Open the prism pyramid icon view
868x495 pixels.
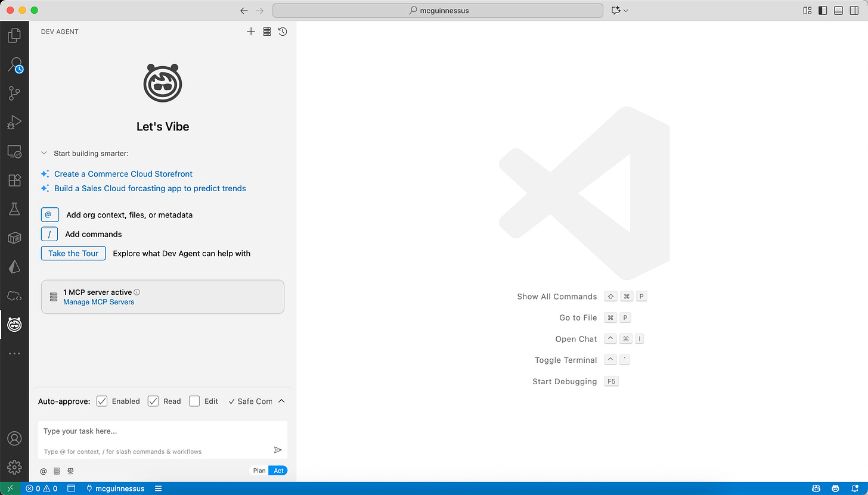pyautogui.click(x=14, y=267)
